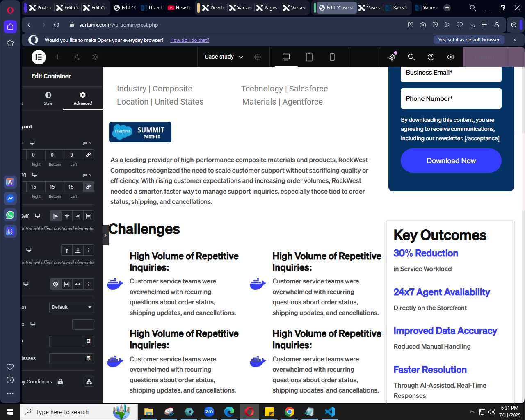
Task: Select Order end arrow-down option
Action: click(78, 250)
